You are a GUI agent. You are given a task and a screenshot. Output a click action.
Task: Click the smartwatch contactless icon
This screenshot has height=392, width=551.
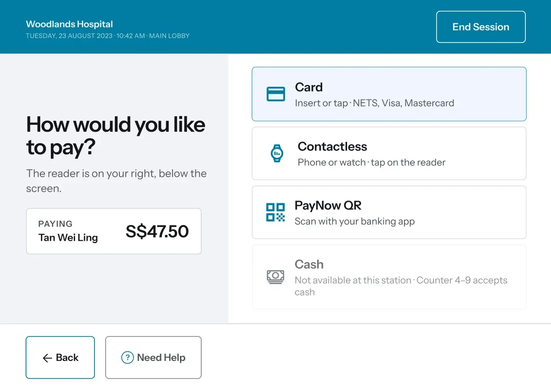tap(277, 153)
